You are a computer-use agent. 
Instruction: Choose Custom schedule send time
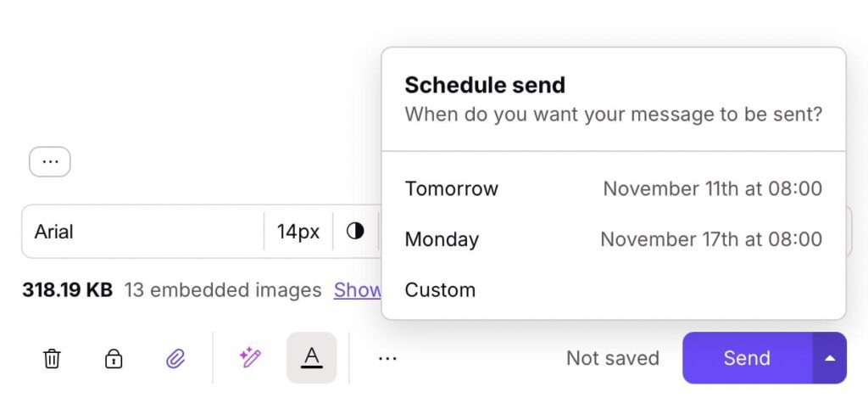tap(441, 290)
